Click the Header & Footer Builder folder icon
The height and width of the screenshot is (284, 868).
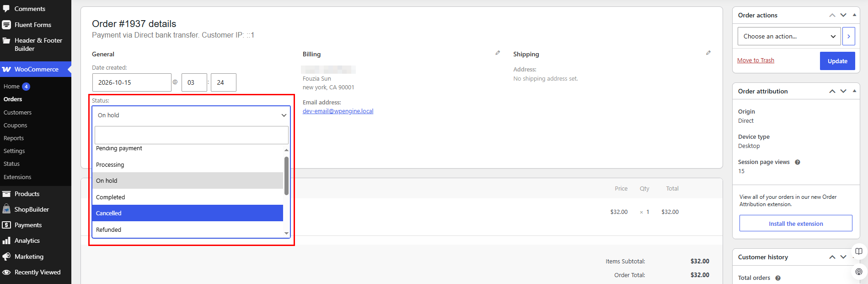[x=6, y=41]
